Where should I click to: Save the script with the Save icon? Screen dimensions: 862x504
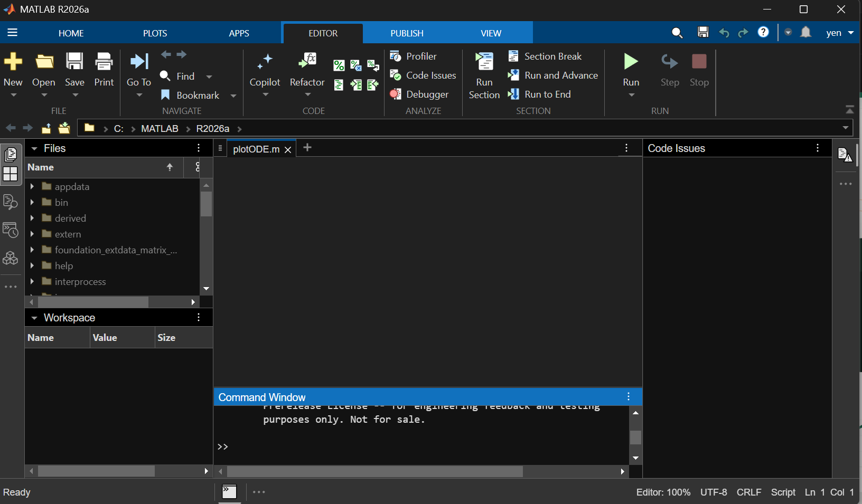coord(74,62)
